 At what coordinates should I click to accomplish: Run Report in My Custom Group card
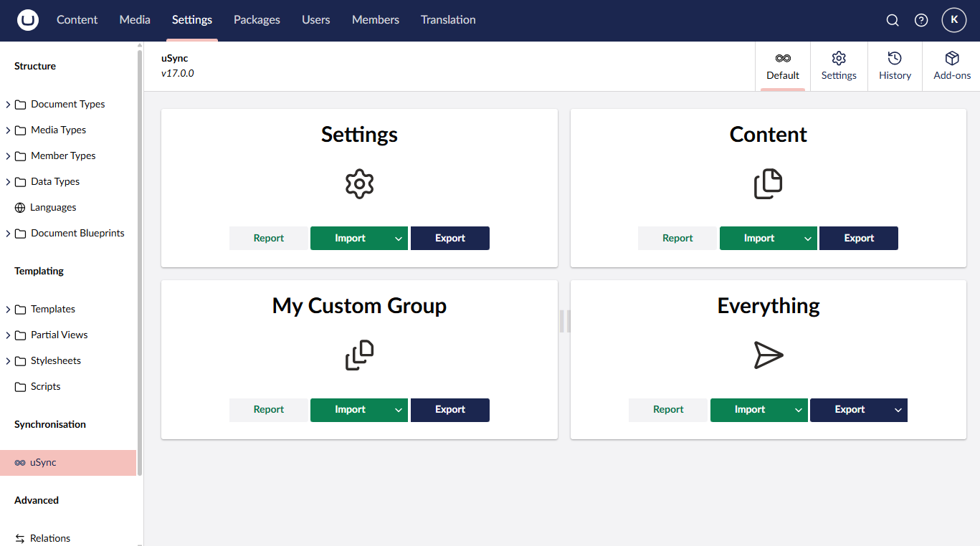[269, 410]
